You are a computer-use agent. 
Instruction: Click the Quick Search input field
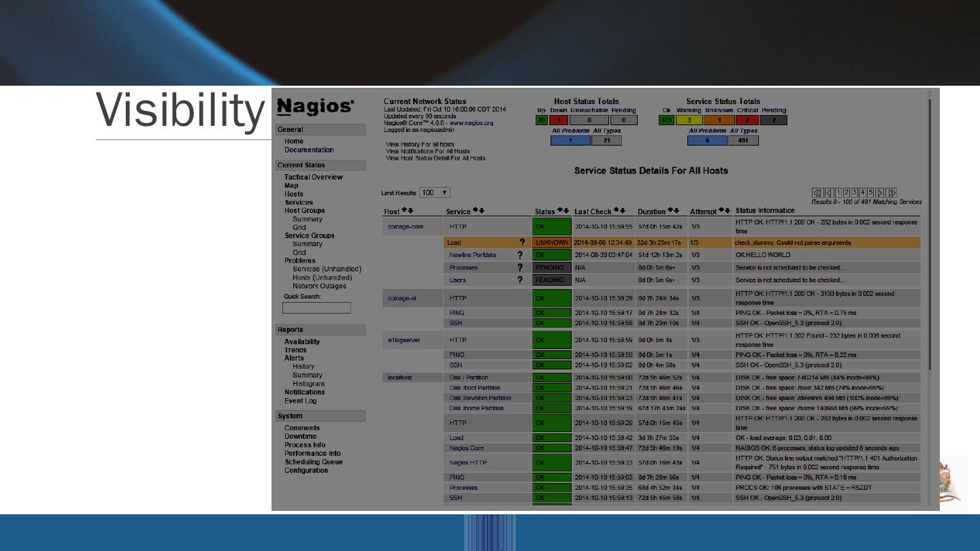[x=316, y=308]
